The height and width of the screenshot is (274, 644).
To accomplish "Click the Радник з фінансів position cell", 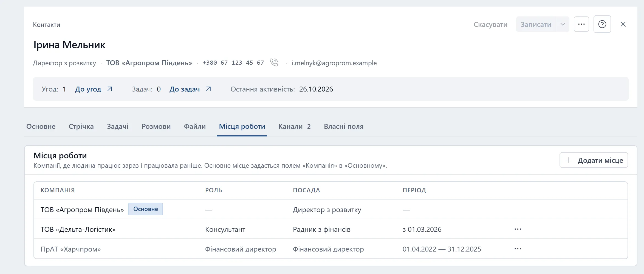I will (x=321, y=229).
